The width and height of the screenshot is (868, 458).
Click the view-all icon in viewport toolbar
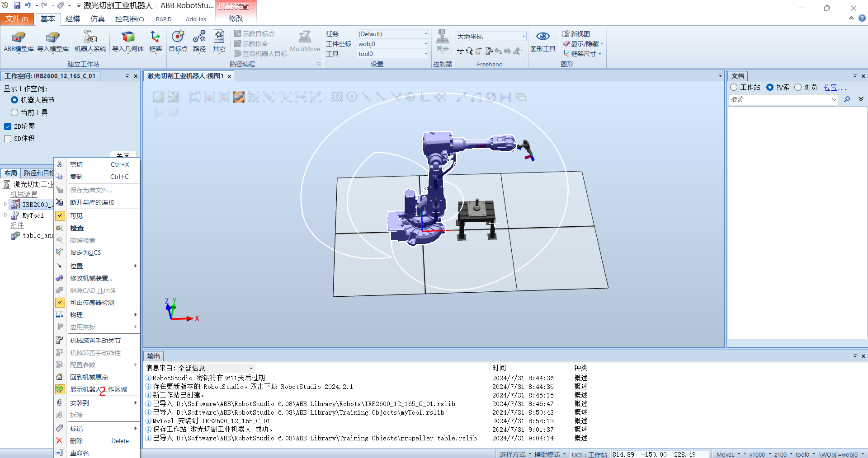(158, 97)
